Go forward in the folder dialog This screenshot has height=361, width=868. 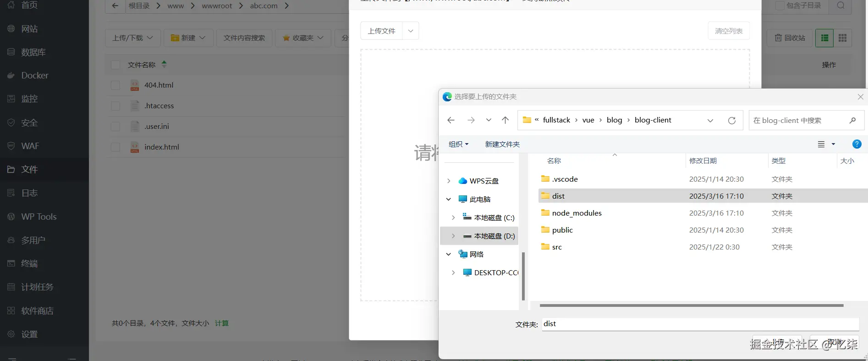coord(471,120)
